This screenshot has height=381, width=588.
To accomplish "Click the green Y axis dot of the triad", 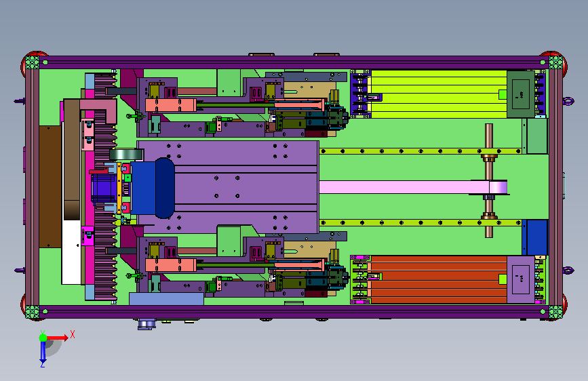I will click(x=43, y=338).
